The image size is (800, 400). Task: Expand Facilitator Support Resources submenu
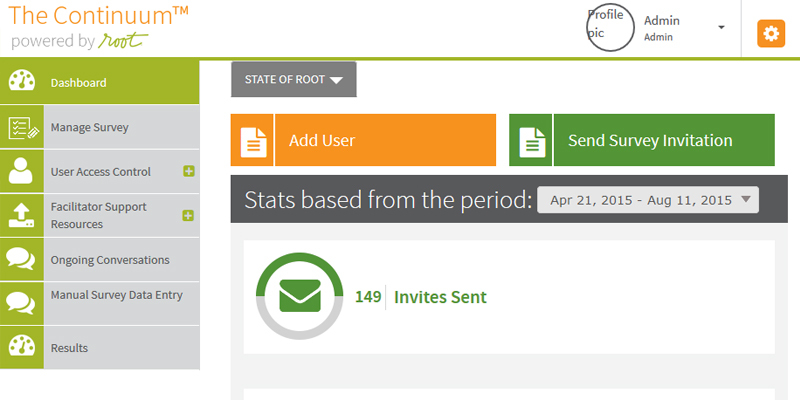click(x=188, y=216)
